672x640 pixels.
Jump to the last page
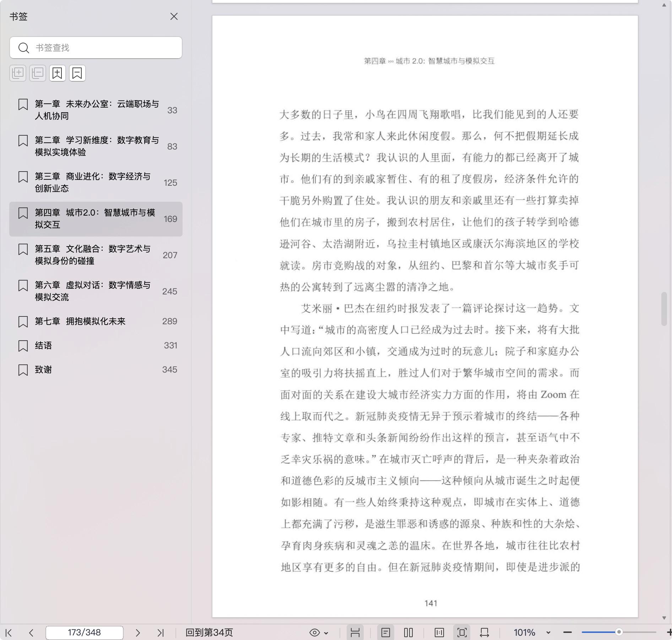click(x=161, y=633)
